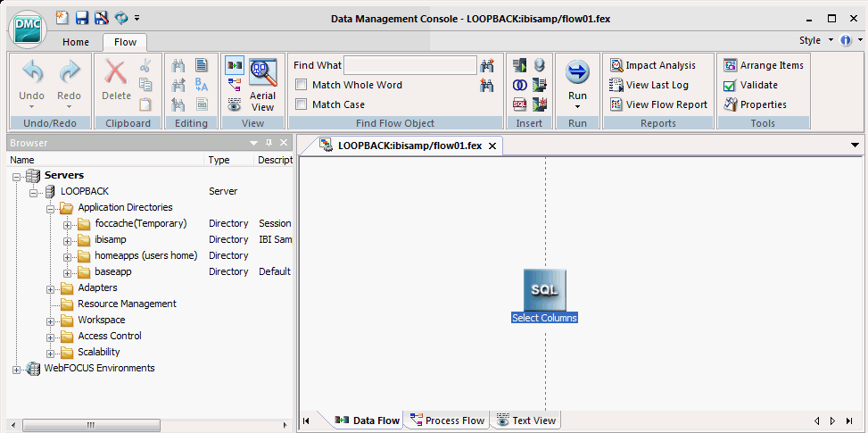This screenshot has height=433, width=868.
Task: Click the blue document icon in Editing
Action: (202, 65)
